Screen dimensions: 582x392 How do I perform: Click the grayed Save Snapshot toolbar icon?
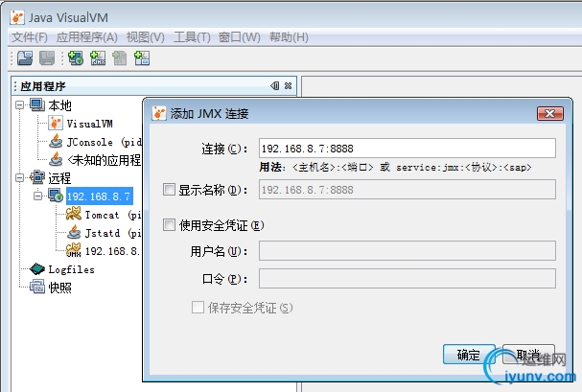(47, 58)
